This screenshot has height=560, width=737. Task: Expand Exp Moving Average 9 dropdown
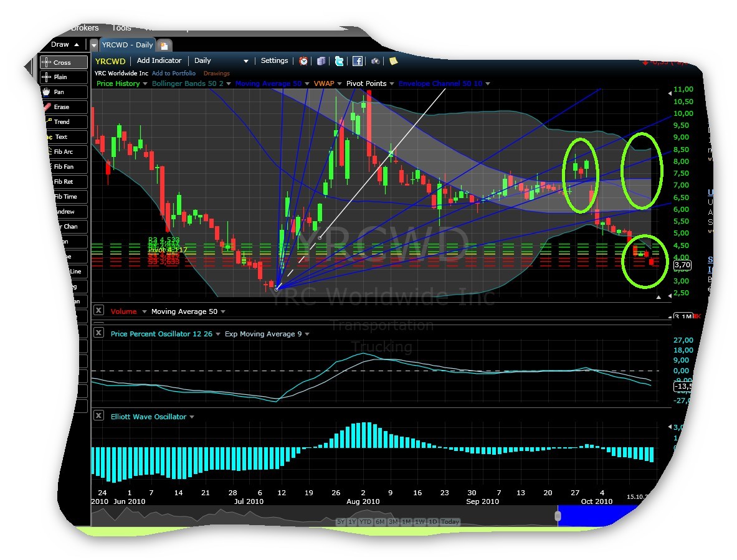click(307, 334)
